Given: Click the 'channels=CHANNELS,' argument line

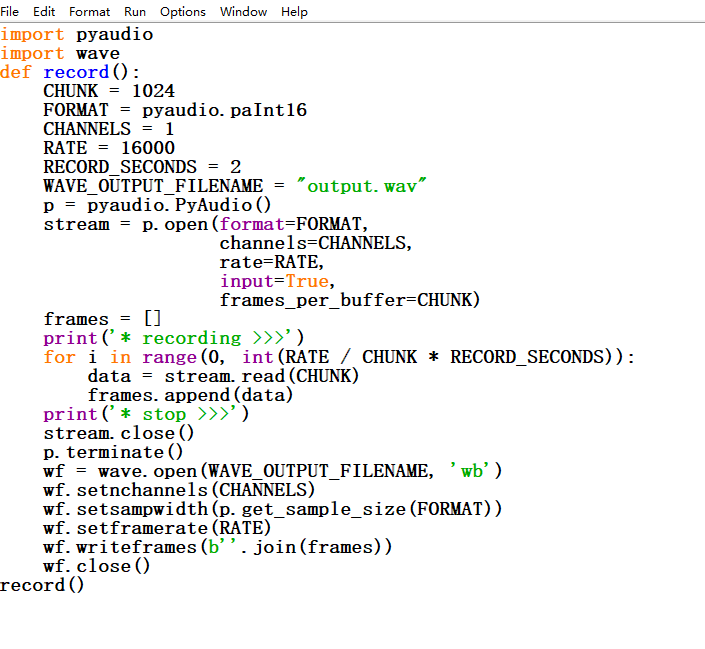Looking at the screenshot, I should click(x=316, y=243).
